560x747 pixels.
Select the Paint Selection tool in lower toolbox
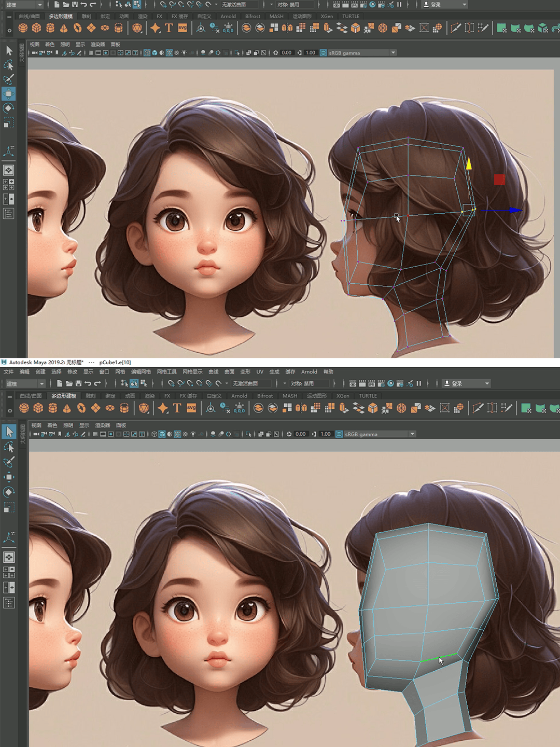pyautogui.click(x=9, y=462)
